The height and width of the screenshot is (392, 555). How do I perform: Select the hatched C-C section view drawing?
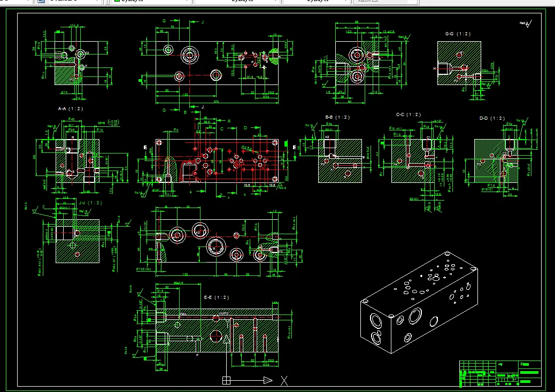(x=413, y=161)
